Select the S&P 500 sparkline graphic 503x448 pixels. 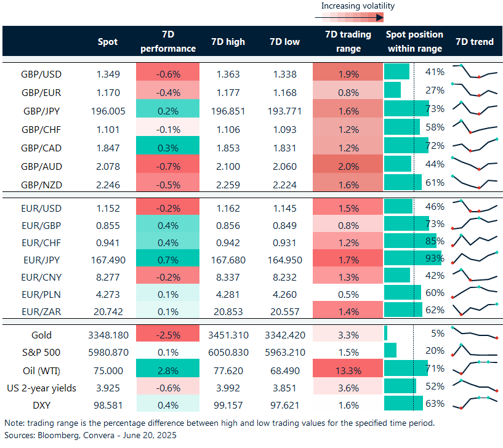click(x=474, y=353)
